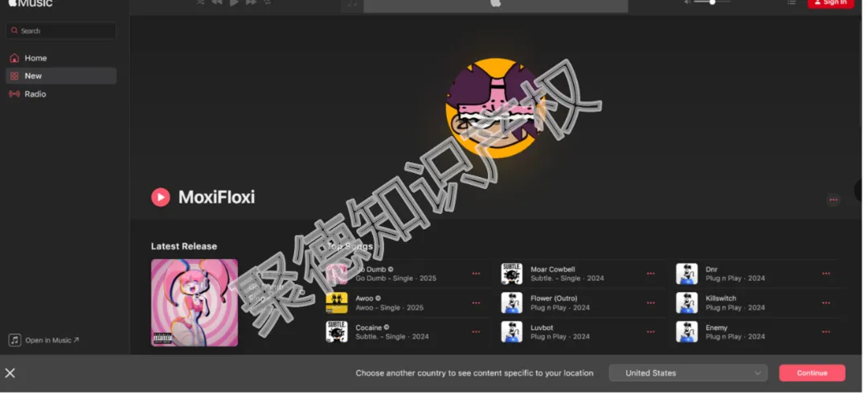Click 'Plug n Play · 2024' under Enemy

point(735,336)
